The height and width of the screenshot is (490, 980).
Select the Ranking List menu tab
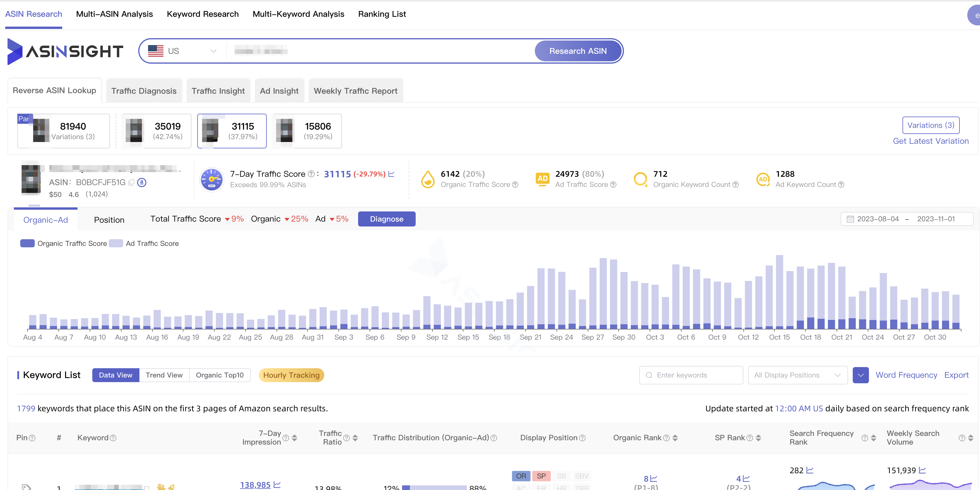pos(382,14)
